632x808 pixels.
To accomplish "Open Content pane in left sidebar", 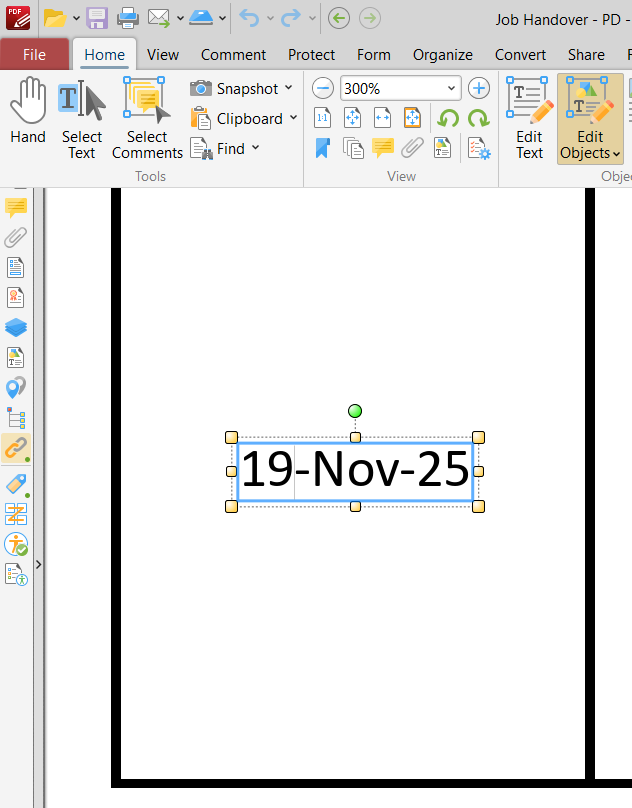I will (15, 357).
